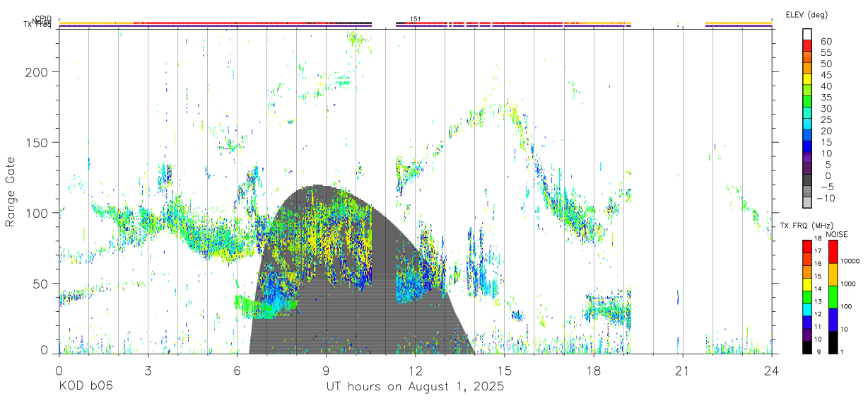Click the 'NOISE' legend title
The width and height of the screenshot is (868, 401).
click(835, 234)
